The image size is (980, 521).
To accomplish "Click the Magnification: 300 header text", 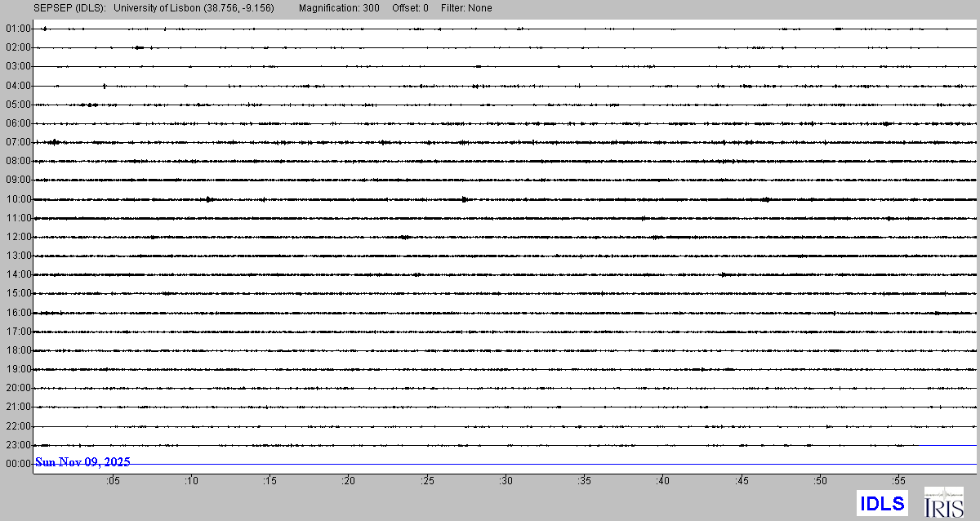I will click(x=338, y=8).
